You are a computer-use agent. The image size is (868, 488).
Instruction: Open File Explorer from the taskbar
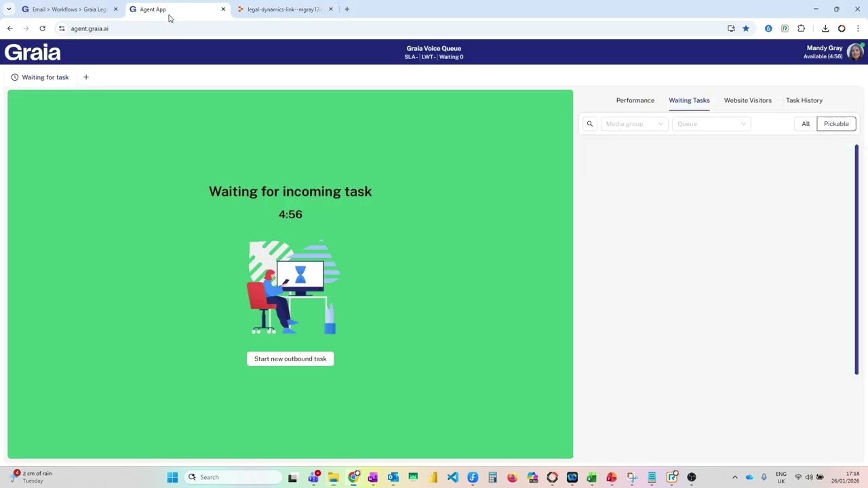pos(333,477)
